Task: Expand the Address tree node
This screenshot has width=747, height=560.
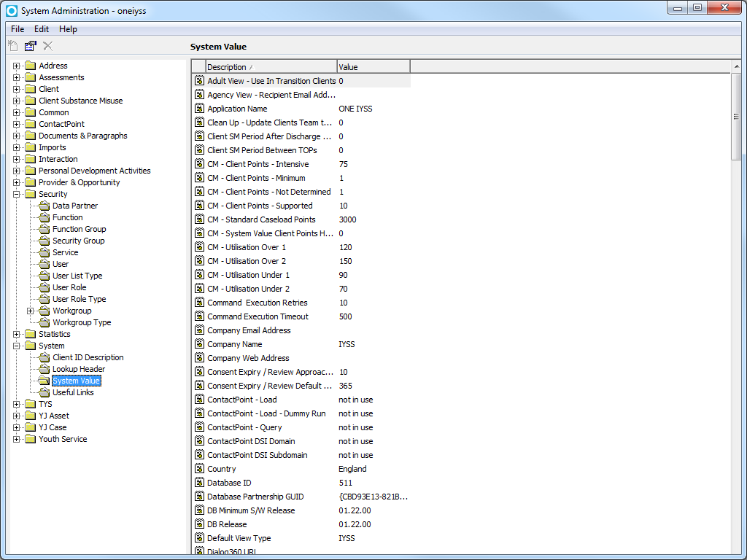Action: [17, 66]
